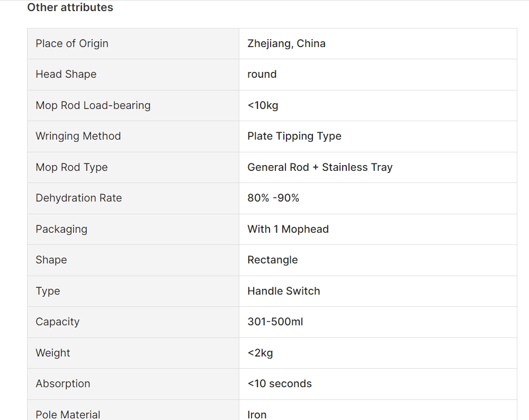Click the "Zhejiang, China" value
Image resolution: width=529 pixels, height=420 pixels.
(x=286, y=43)
